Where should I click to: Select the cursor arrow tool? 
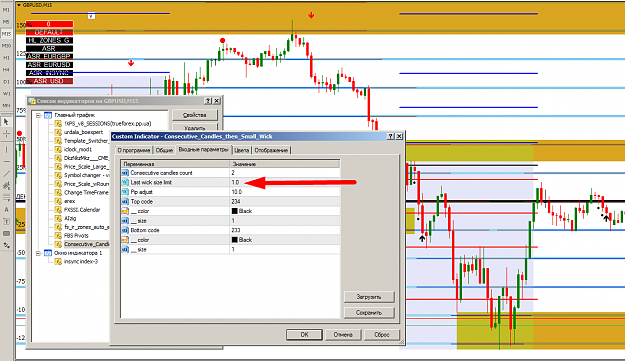tap(6, 122)
